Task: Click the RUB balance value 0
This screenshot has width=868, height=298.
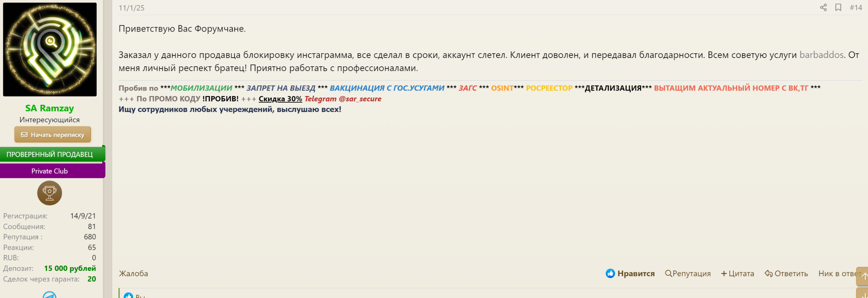Action: point(94,258)
